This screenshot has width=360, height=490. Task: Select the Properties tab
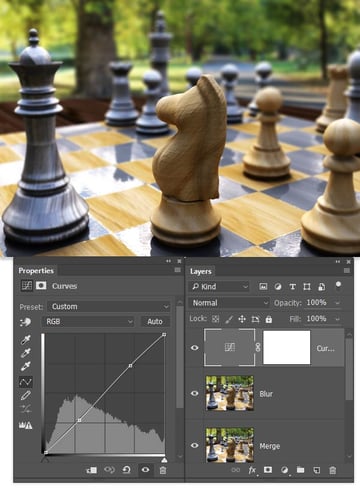pos(36,271)
